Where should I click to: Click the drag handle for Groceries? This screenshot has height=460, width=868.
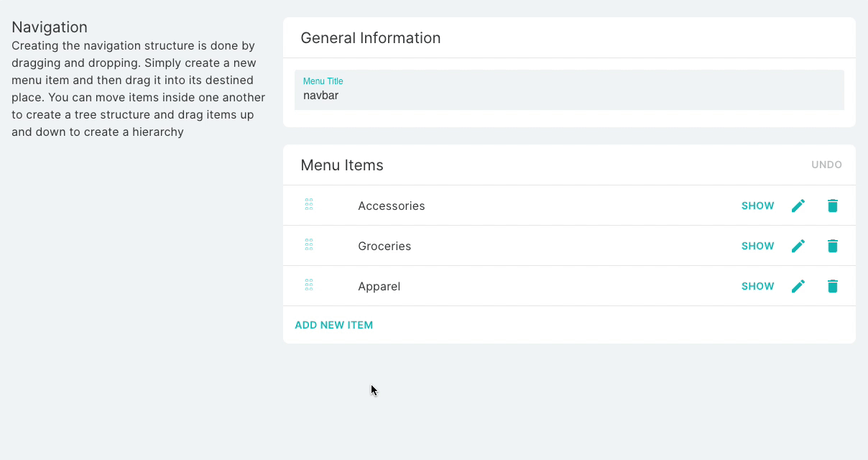tap(309, 245)
